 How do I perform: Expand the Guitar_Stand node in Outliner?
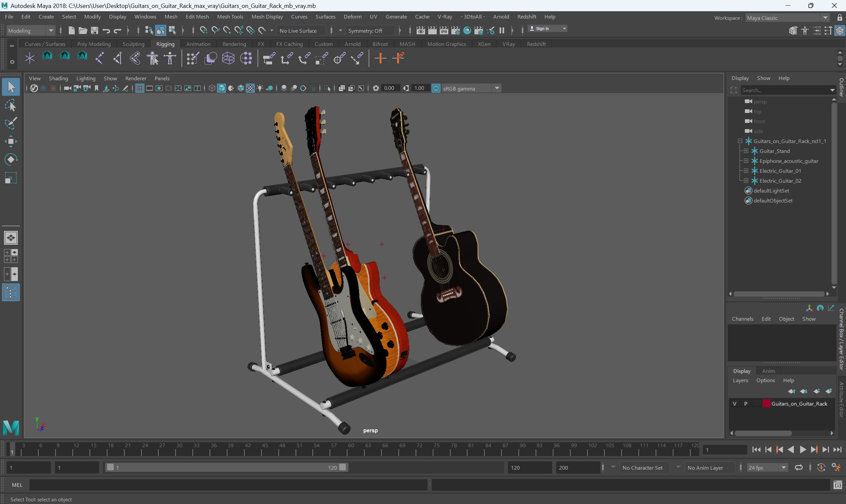point(746,151)
